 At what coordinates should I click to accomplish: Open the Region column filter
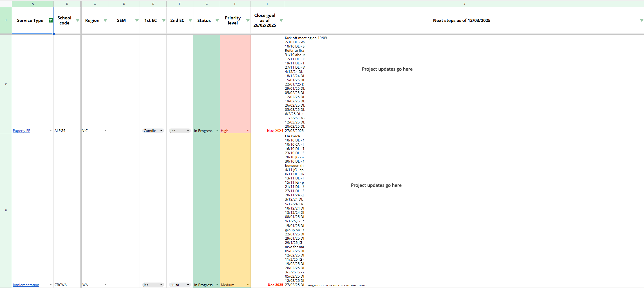106,21
